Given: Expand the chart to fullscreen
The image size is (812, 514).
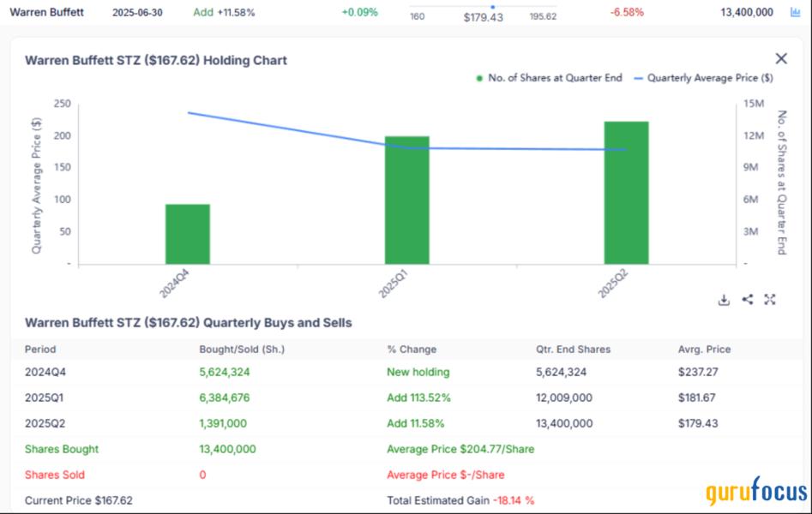Looking at the screenshot, I should tap(770, 299).
